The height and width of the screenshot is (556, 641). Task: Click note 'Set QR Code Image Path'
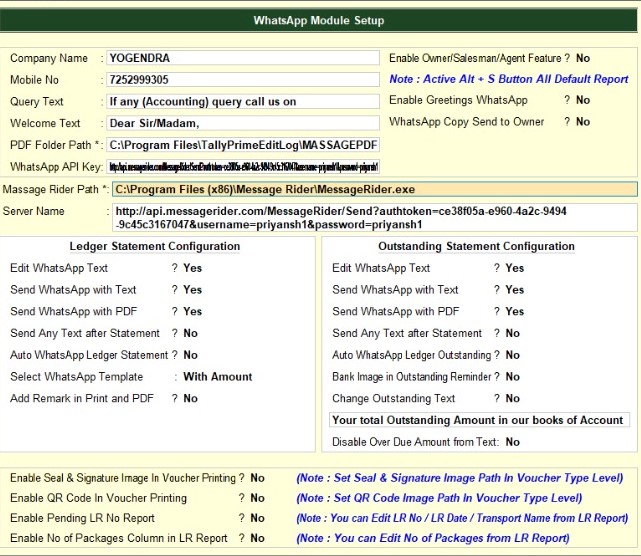pos(439,498)
